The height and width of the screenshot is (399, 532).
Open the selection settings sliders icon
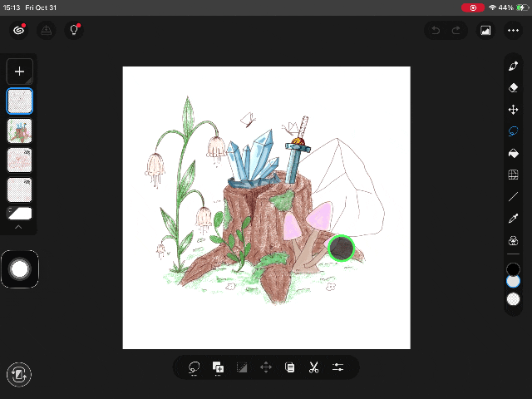coord(338,367)
